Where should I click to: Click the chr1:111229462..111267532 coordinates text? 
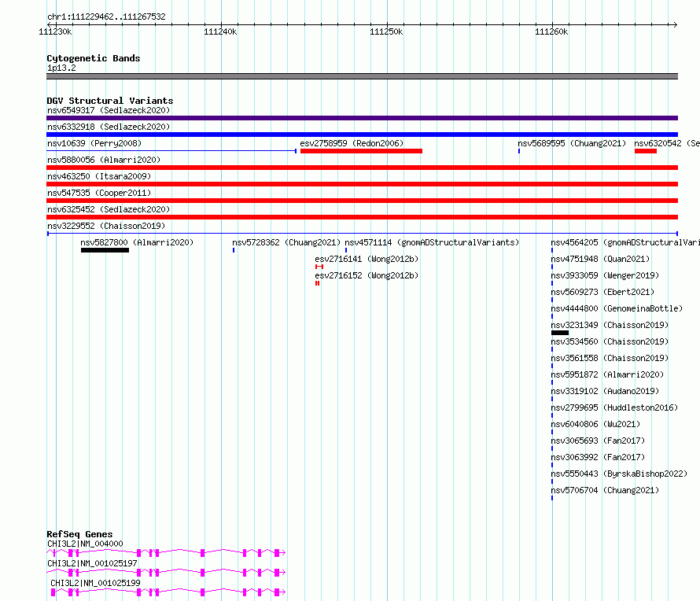point(106,17)
